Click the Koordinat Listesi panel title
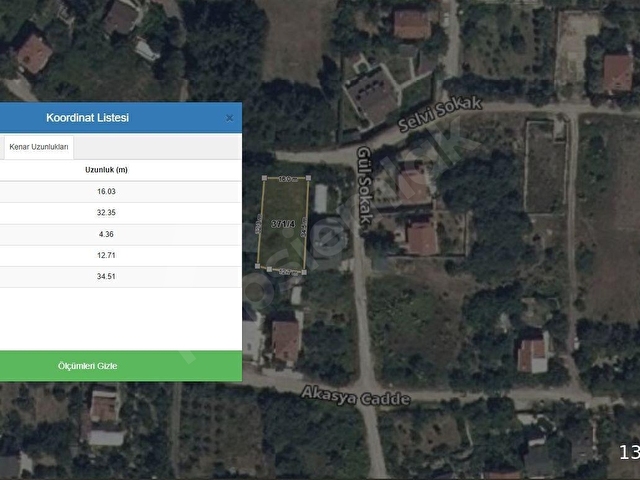 pyautogui.click(x=87, y=118)
